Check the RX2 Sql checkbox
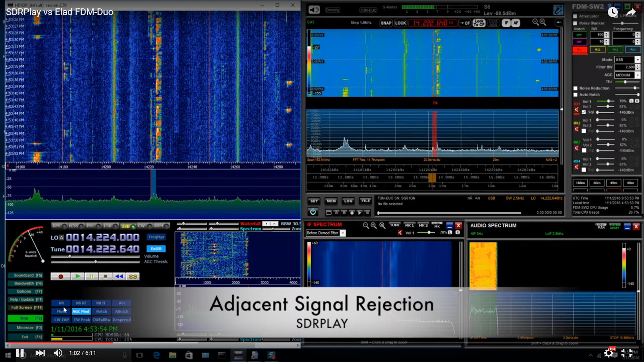 584,131
